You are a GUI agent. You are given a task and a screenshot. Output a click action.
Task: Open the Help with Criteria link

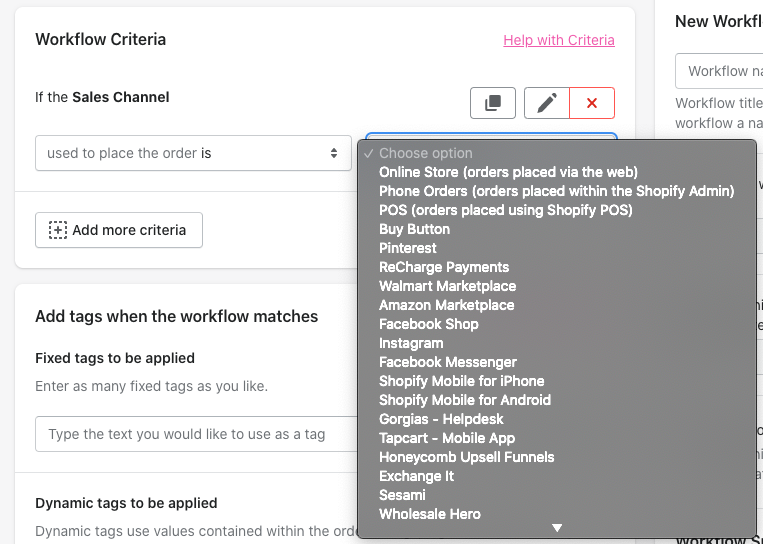(x=559, y=40)
